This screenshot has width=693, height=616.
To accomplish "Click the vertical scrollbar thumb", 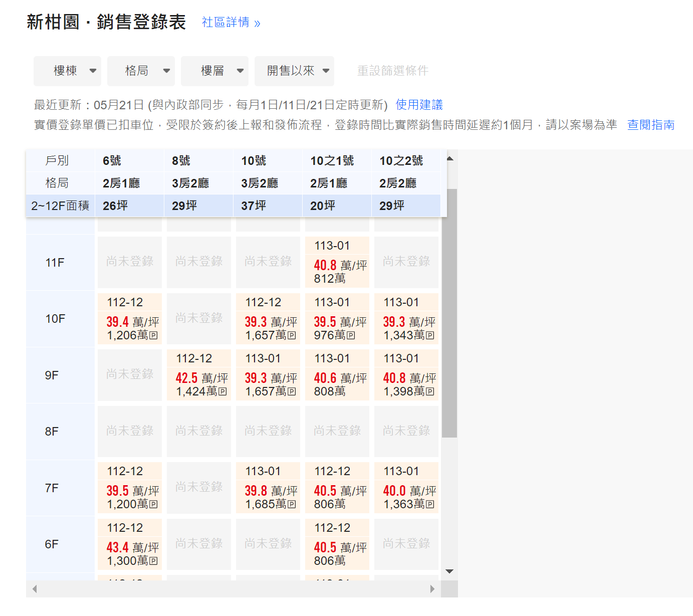I will point(449,313).
